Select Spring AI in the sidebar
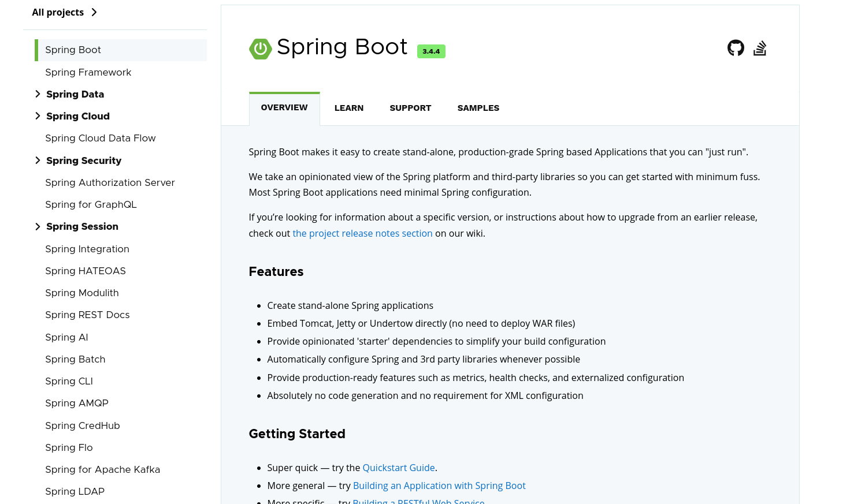 coord(66,337)
